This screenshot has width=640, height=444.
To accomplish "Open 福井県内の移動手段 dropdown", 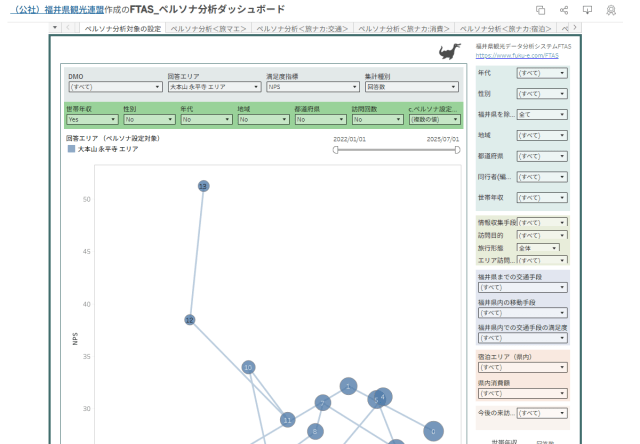I will pyautogui.click(x=522, y=313).
